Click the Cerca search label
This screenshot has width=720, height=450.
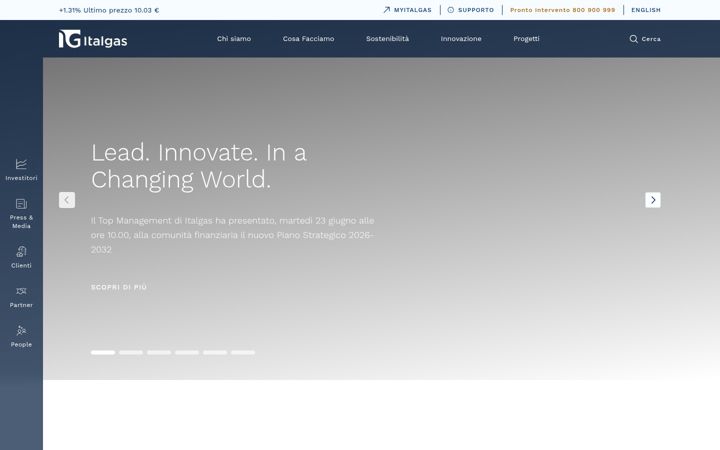pyautogui.click(x=651, y=39)
